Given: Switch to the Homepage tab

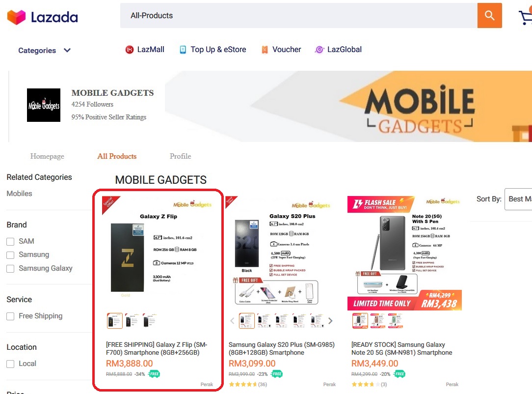Looking at the screenshot, I should click(x=47, y=156).
